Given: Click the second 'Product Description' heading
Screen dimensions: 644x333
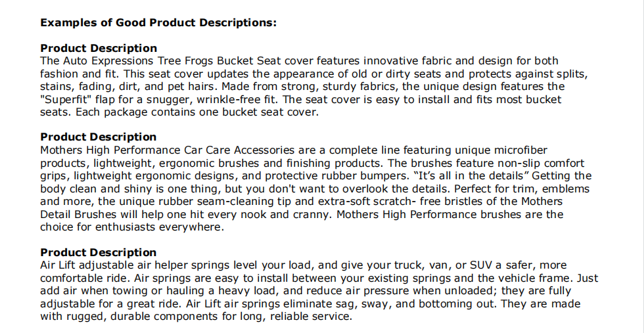Looking at the screenshot, I should [x=99, y=137].
